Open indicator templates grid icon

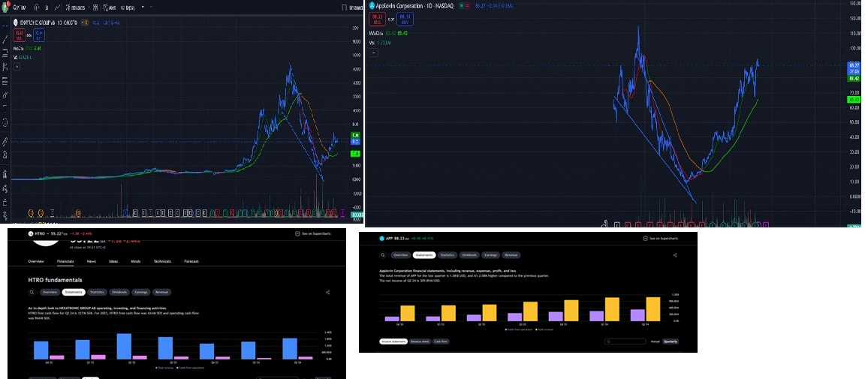(95, 8)
